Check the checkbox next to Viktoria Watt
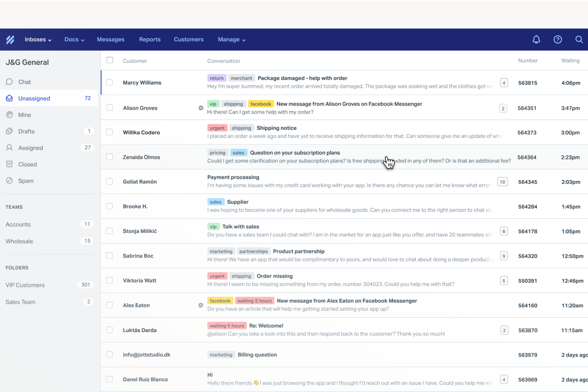The width and height of the screenshot is (588, 392). 110,280
